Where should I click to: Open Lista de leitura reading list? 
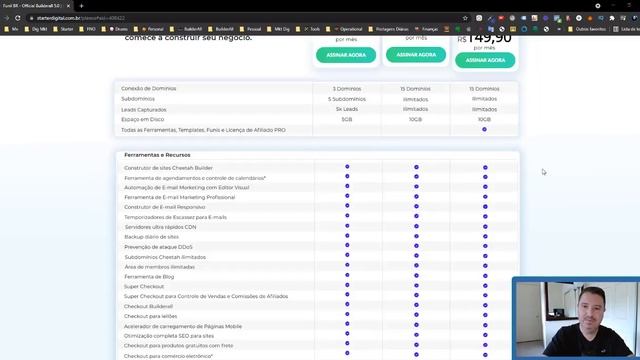coord(627,29)
